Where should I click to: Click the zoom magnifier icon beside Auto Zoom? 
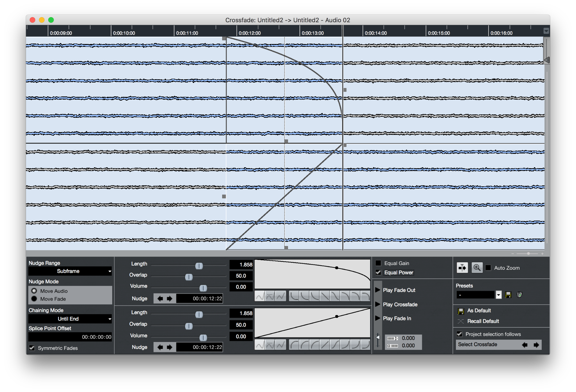click(x=477, y=268)
